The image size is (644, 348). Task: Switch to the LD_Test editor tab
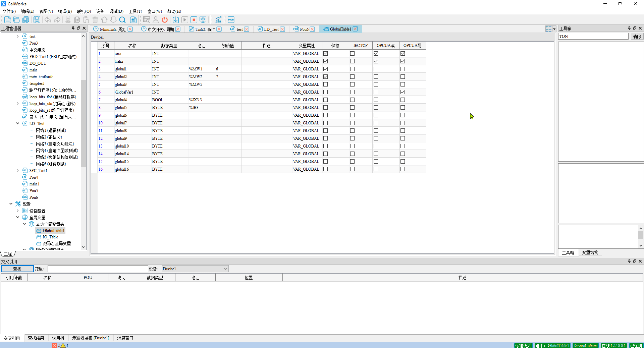pyautogui.click(x=271, y=29)
